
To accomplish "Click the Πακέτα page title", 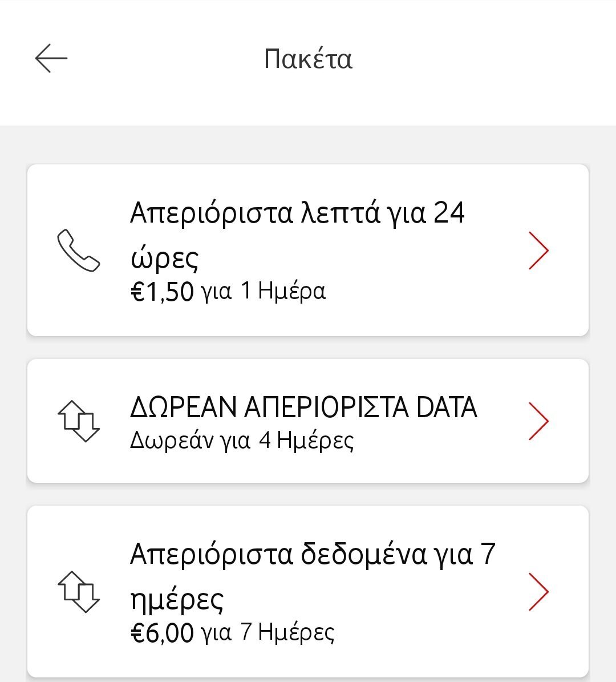I will coord(308,59).
